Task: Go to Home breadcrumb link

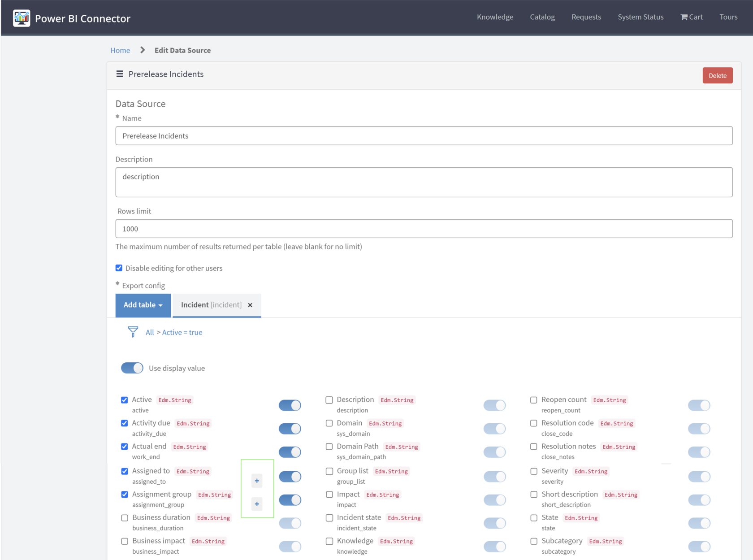Action: pos(120,50)
